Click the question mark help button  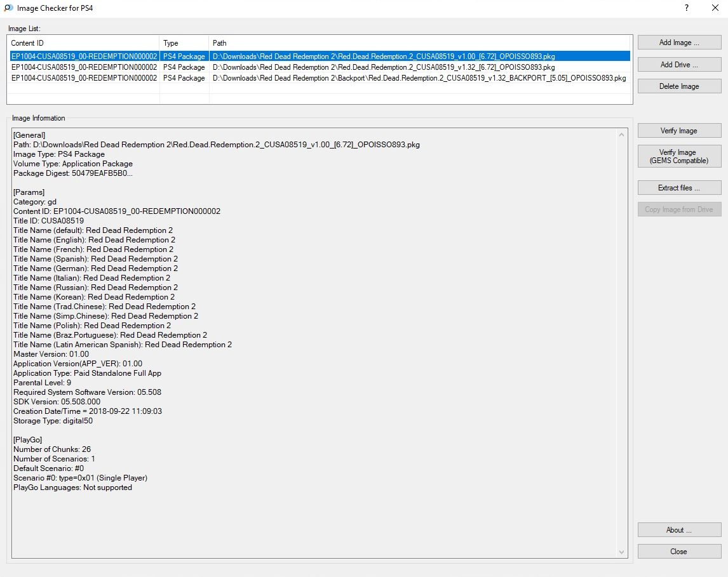click(x=687, y=8)
